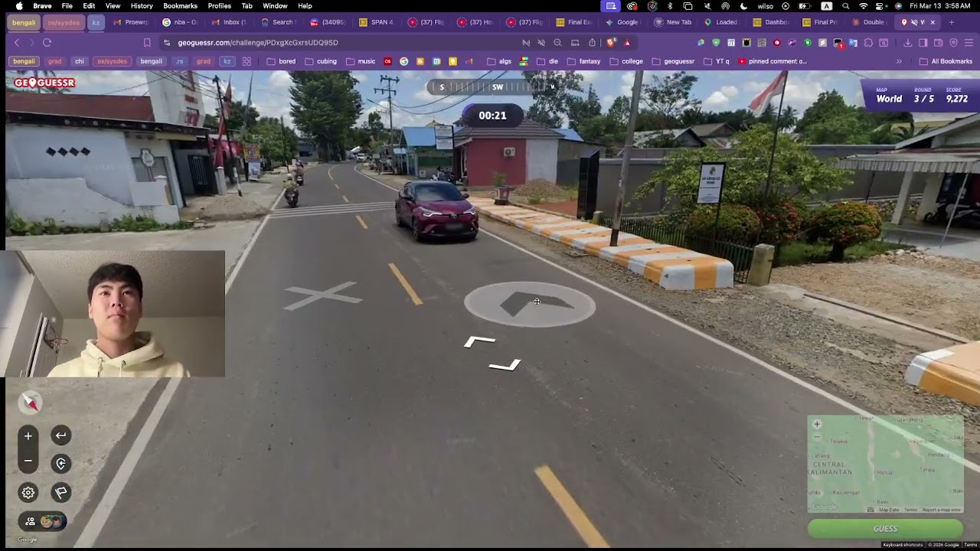Open the bored bookmarks folder
Viewport: 980px width, 551px height.
point(281,61)
